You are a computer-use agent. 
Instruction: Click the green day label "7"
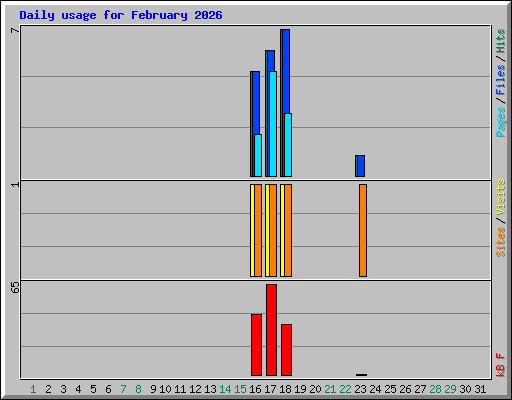pyautogui.click(x=123, y=389)
